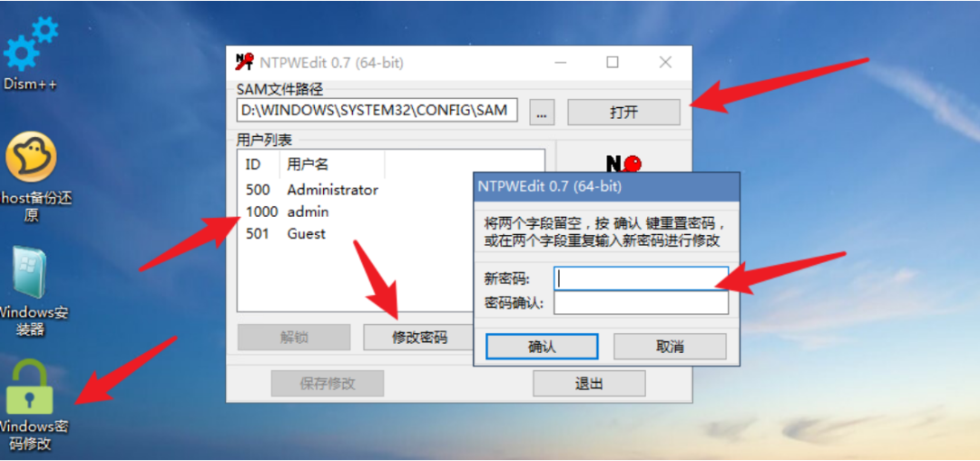Click the NTPWEdit logo beside user list
Screen dimensions: 980x461
623,163
